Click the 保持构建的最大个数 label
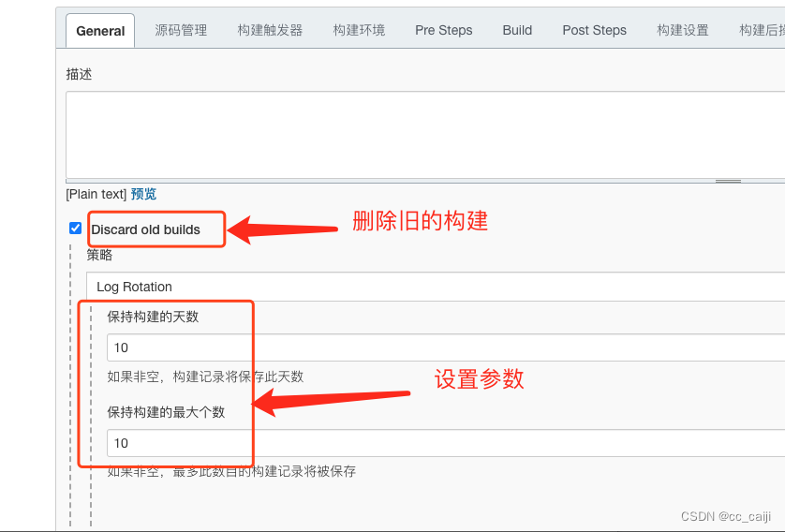This screenshot has width=785, height=532. 166,412
